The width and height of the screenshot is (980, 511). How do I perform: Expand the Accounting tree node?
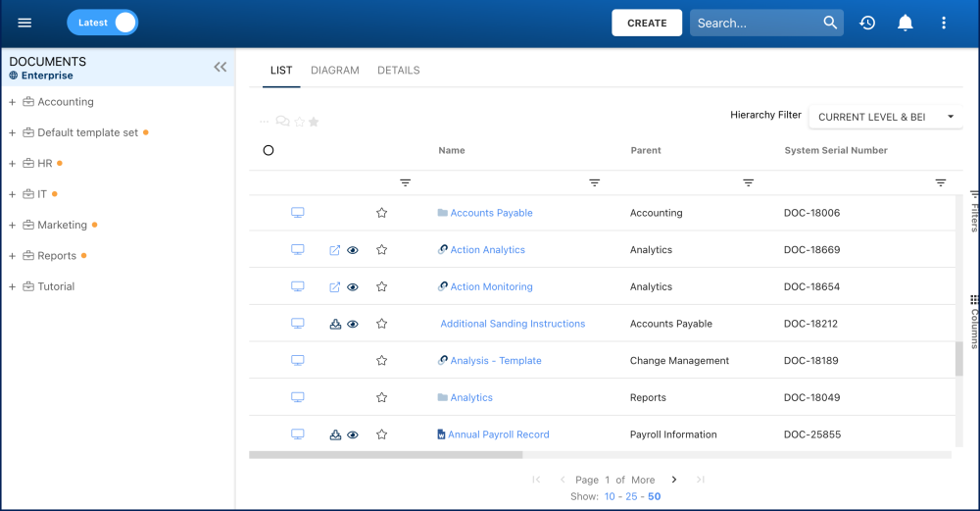point(12,102)
